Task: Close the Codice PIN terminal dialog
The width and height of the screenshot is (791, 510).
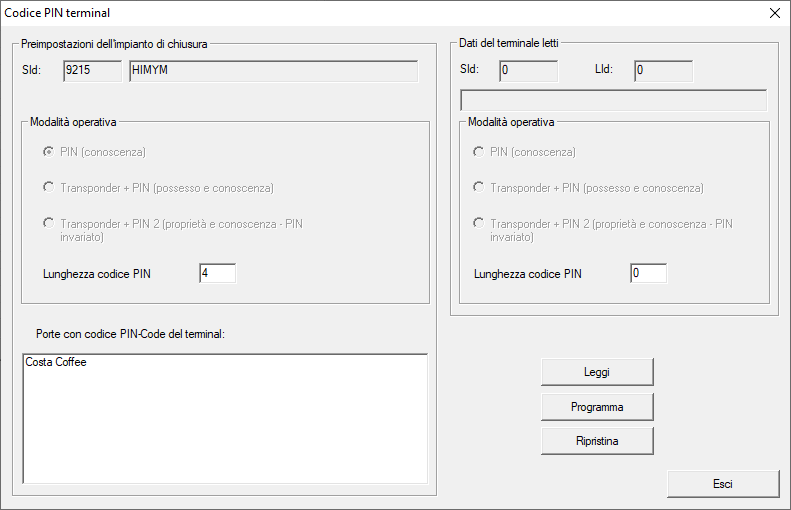Action: coord(773,13)
